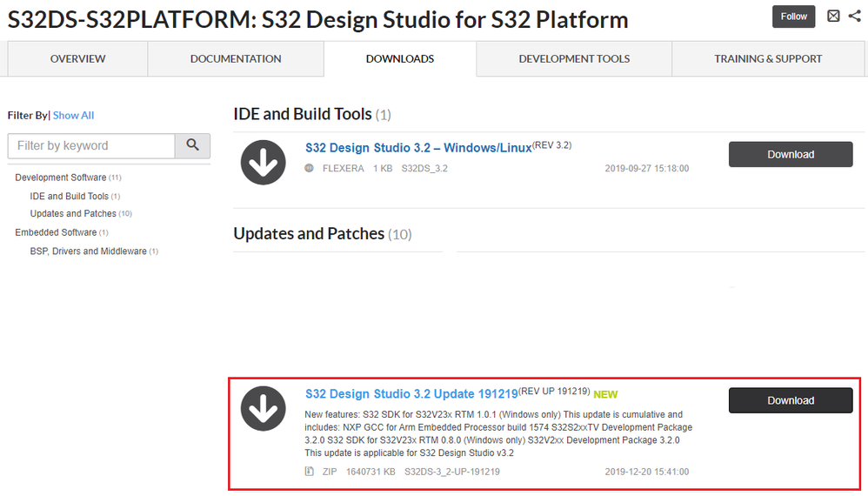Click the S32DS-3_2-UP-191219 file name text
Screen dimensions: 868x496
coord(451,472)
